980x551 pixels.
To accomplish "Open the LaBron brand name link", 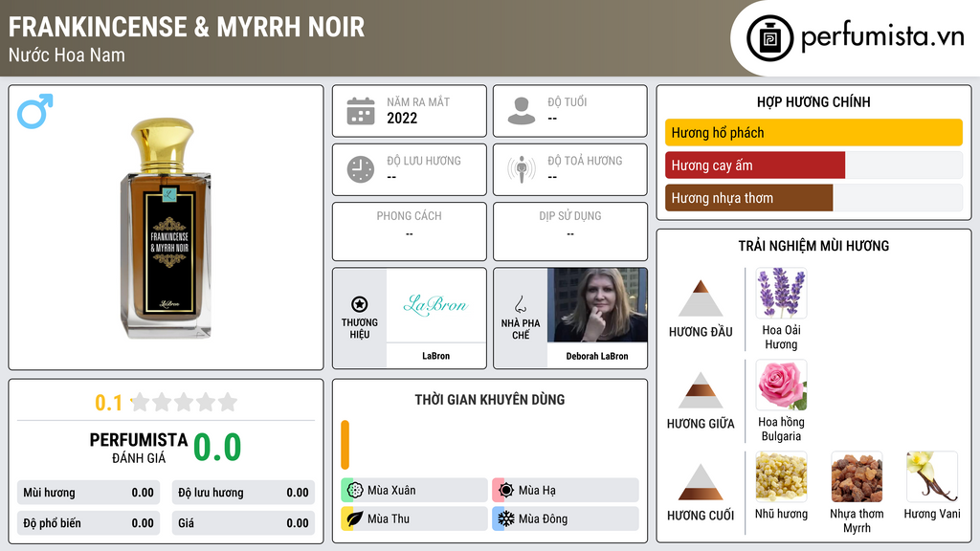I will tap(435, 356).
